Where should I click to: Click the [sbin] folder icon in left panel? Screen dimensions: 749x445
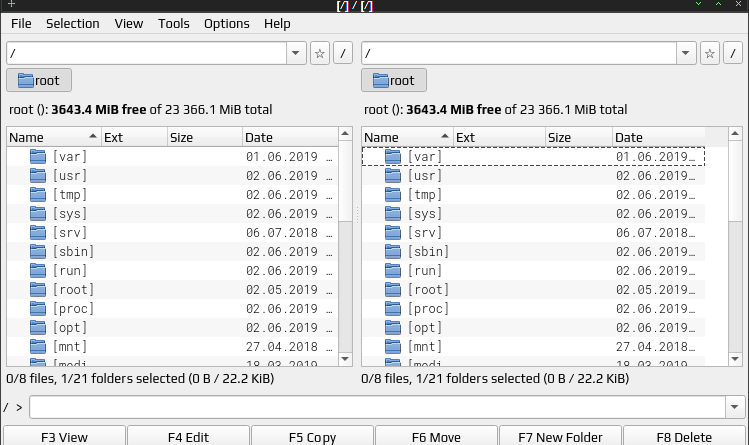tap(39, 252)
